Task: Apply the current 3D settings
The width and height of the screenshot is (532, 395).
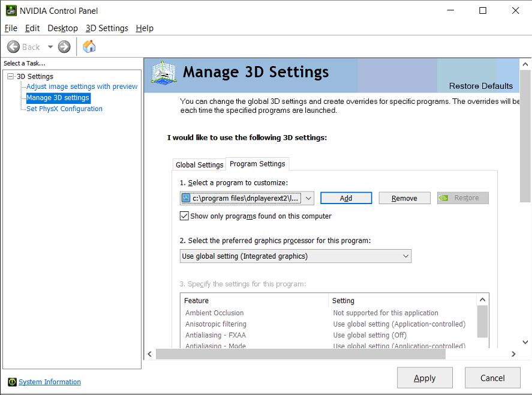Action: coord(425,378)
